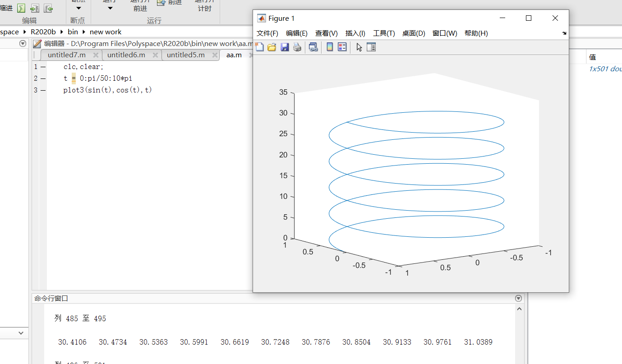Close the Figure 1 window
This screenshot has height=364, width=622.
click(x=555, y=18)
